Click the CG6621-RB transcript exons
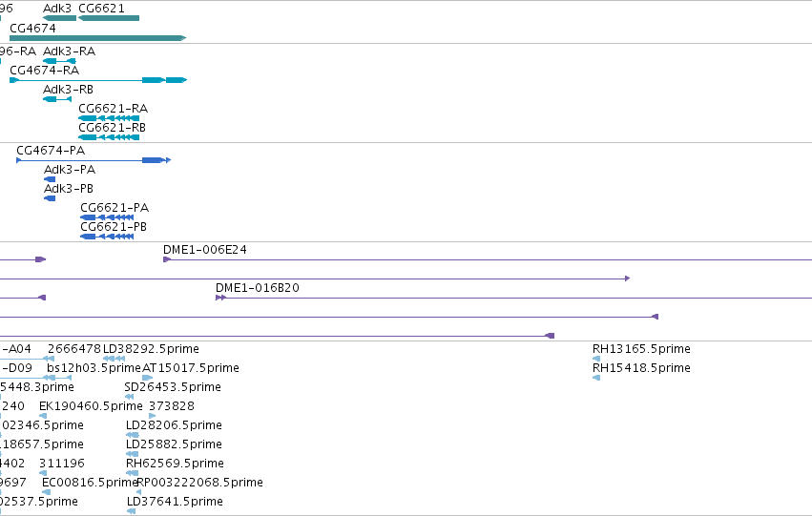The image size is (812, 516). pyautogui.click(x=109, y=137)
